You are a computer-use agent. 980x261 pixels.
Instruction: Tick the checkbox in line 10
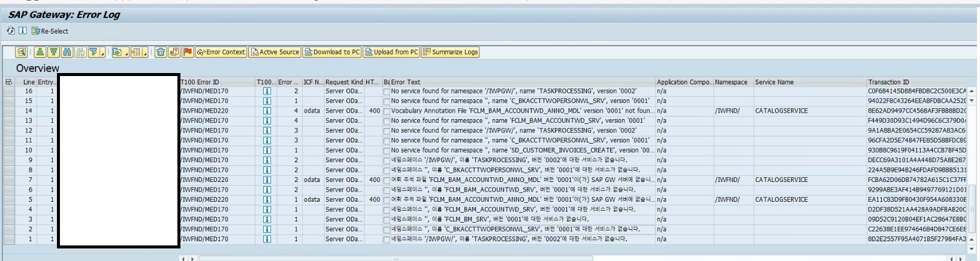pyautogui.click(x=387, y=151)
